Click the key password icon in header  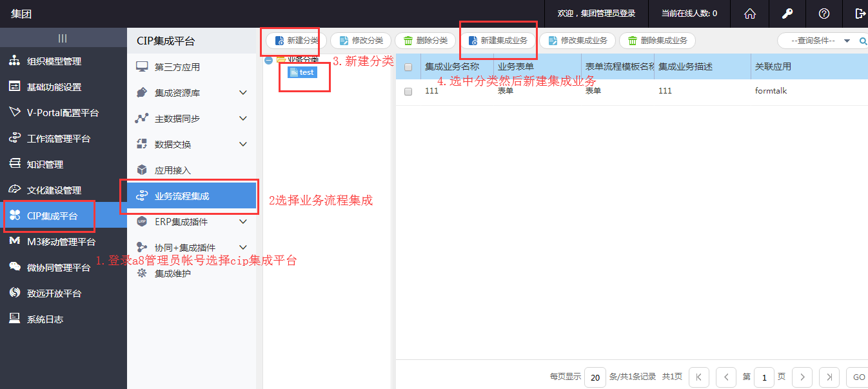(x=787, y=14)
